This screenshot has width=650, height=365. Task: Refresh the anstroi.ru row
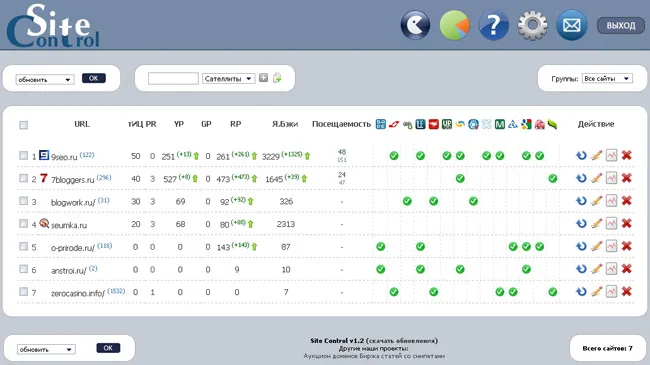(x=581, y=269)
